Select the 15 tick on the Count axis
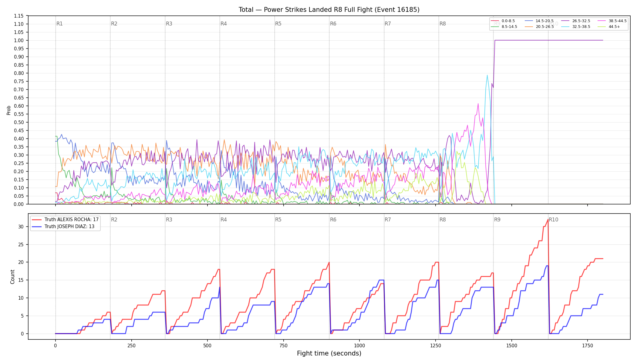Image resolution: width=637 pixels, height=364 pixels. pos(21,280)
